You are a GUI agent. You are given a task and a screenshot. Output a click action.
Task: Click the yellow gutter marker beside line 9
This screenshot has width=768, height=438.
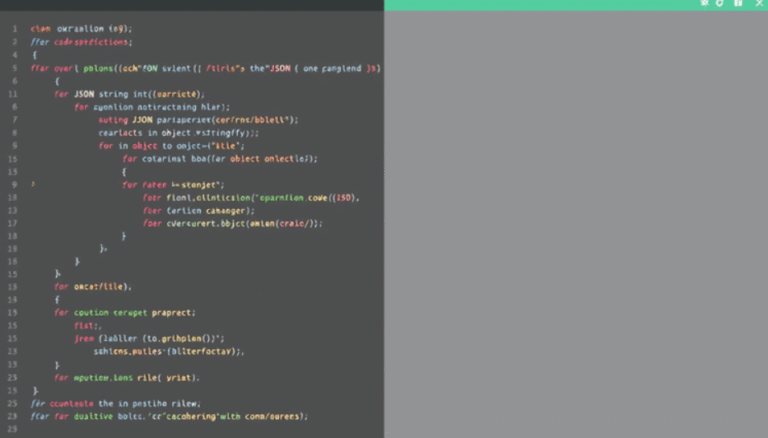32,185
